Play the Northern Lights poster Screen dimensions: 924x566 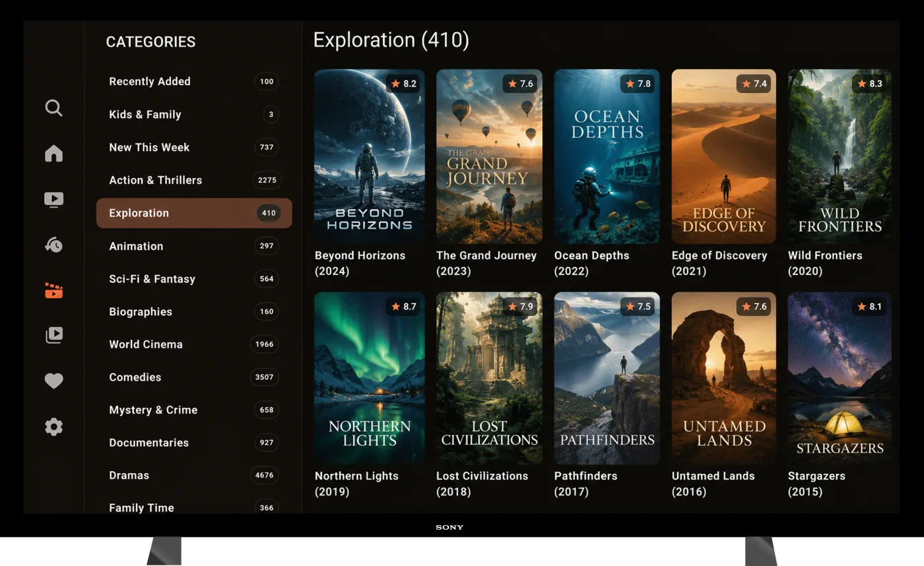coord(370,378)
